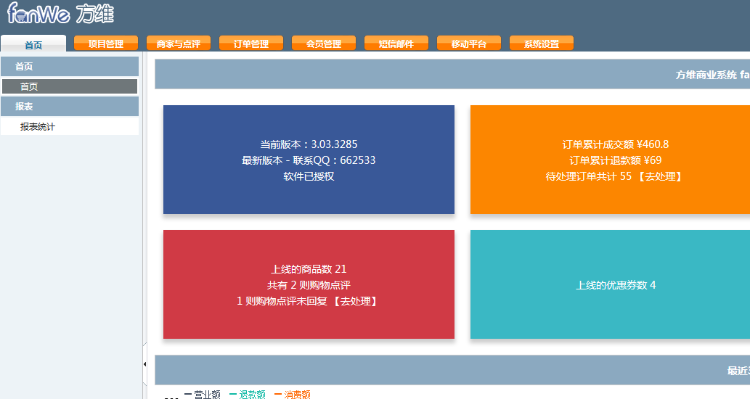Toggle the 营业额 chart legend
Image resolution: width=750 pixels, height=399 pixels.
(202, 395)
